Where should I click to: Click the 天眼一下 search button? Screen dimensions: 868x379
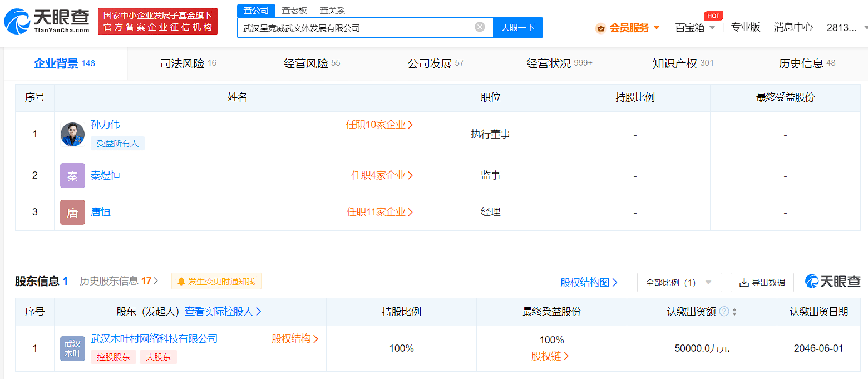[x=518, y=27]
